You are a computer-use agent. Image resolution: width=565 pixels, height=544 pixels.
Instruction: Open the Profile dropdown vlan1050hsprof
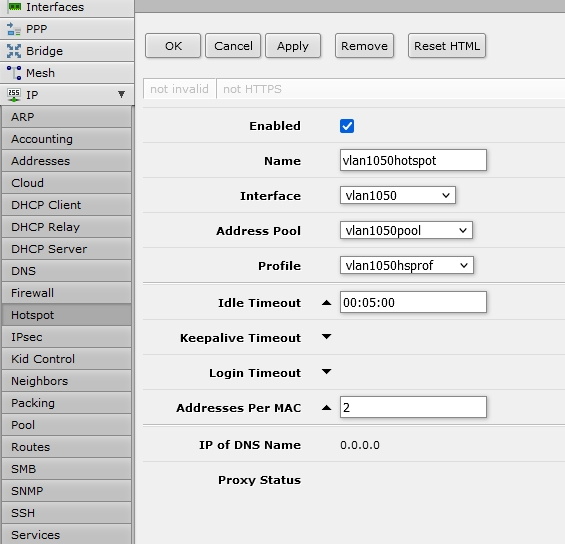(406, 265)
